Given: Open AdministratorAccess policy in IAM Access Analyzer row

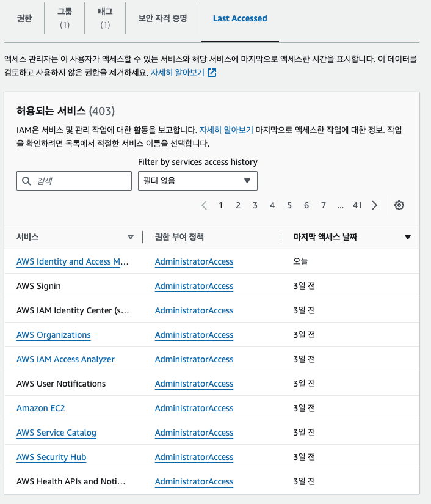Looking at the screenshot, I should click(x=194, y=359).
